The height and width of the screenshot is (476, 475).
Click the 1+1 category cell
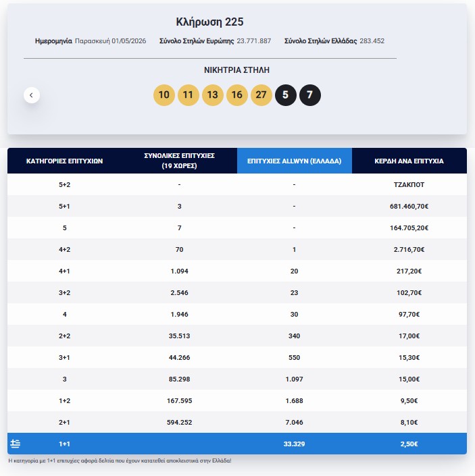click(x=64, y=444)
